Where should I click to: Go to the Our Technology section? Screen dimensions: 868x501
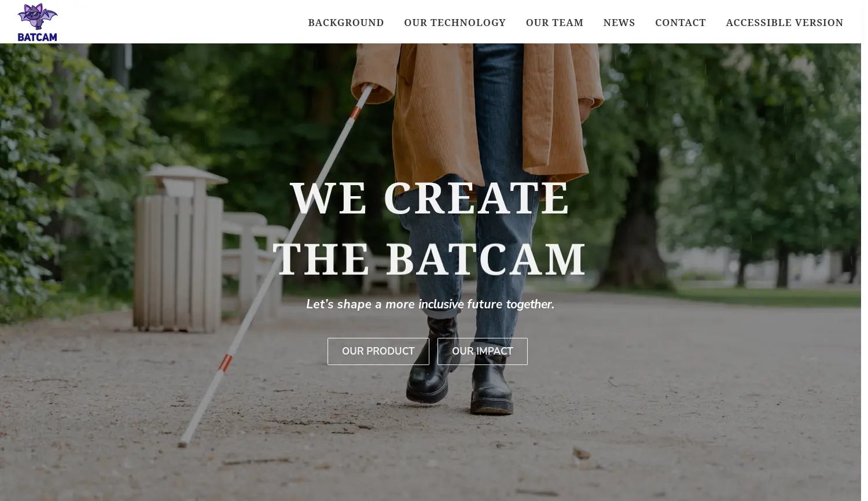click(455, 23)
